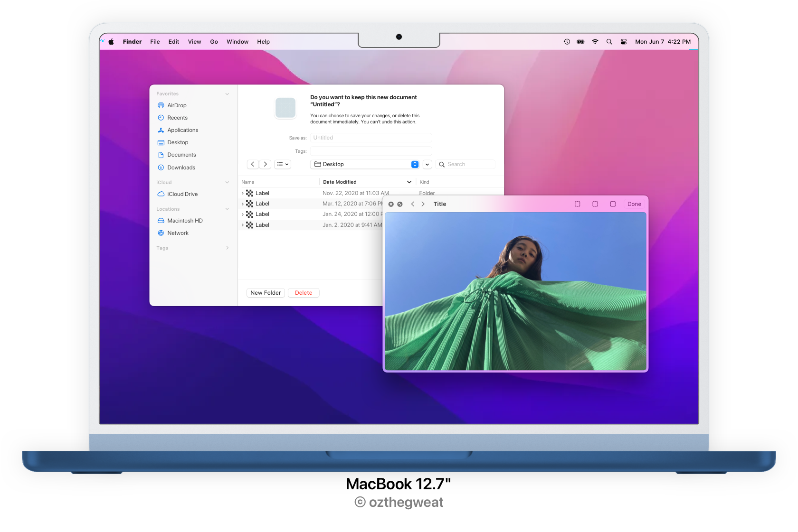
Task: Open the Window menu
Action: [x=237, y=41]
